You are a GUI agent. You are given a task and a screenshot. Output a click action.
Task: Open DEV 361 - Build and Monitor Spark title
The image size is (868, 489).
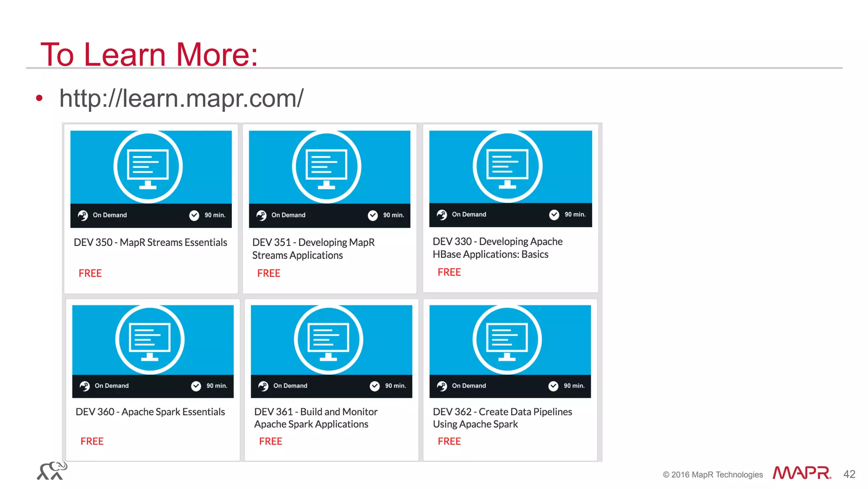click(x=316, y=418)
